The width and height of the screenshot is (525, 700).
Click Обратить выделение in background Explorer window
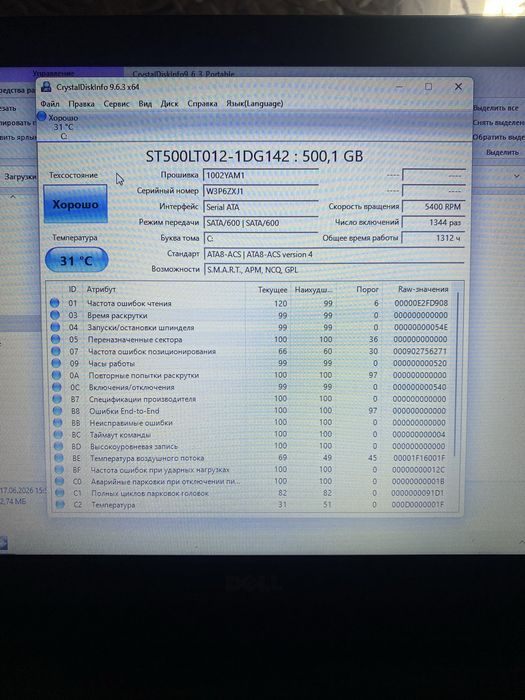[x=499, y=138]
